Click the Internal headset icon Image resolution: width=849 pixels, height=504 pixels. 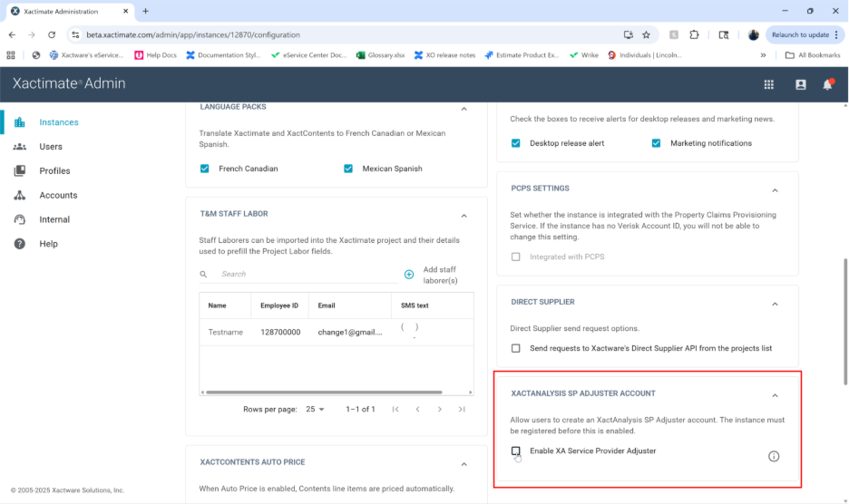click(19, 219)
